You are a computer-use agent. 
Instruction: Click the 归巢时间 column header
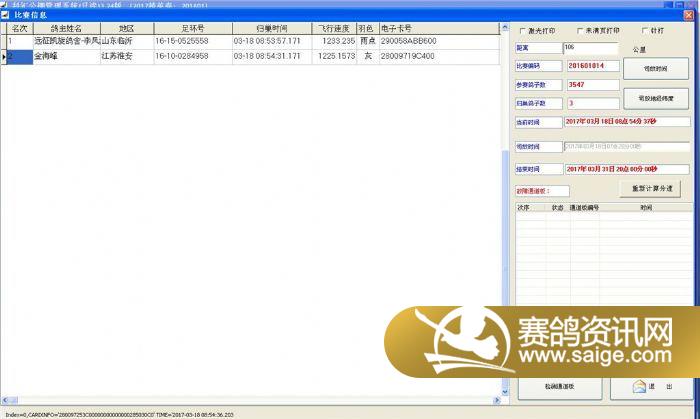tap(271, 29)
